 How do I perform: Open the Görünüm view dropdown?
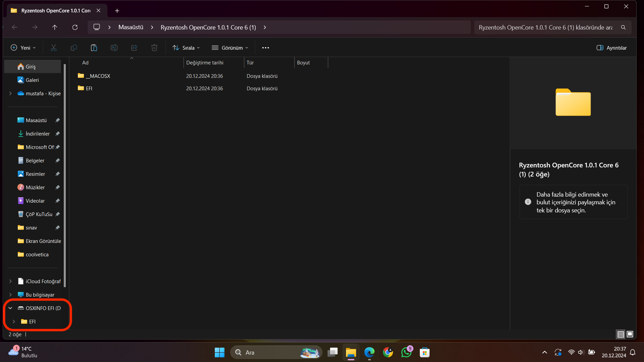coord(230,48)
